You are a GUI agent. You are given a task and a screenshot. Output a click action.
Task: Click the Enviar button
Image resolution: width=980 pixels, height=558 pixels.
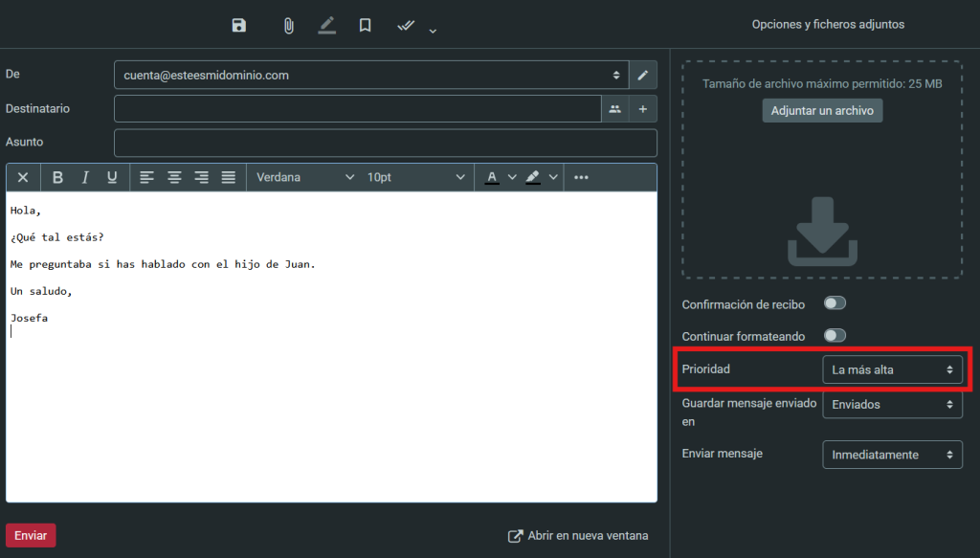pos(31,535)
